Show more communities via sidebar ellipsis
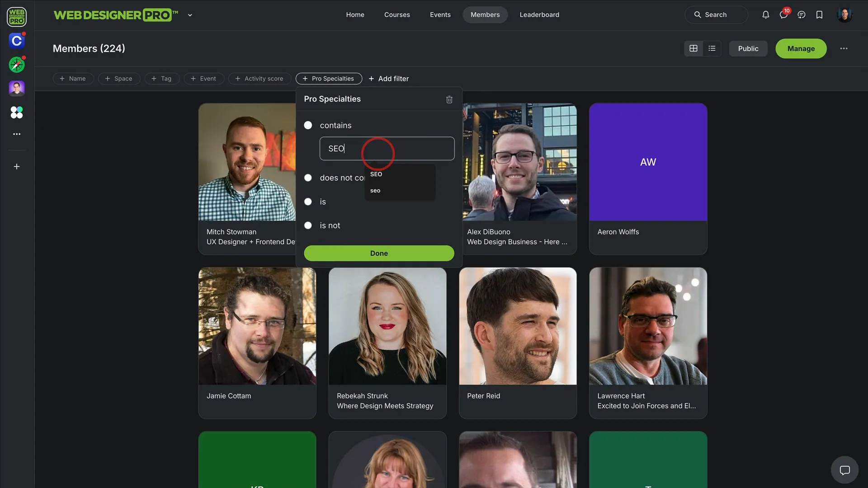The height and width of the screenshot is (488, 868). pyautogui.click(x=17, y=134)
